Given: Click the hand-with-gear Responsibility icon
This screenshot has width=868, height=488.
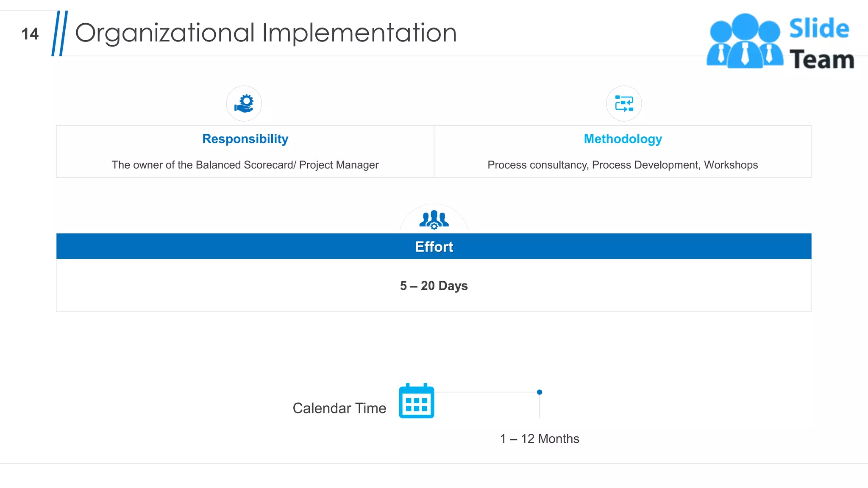Looking at the screenshot, I should [x=244, y=104].
